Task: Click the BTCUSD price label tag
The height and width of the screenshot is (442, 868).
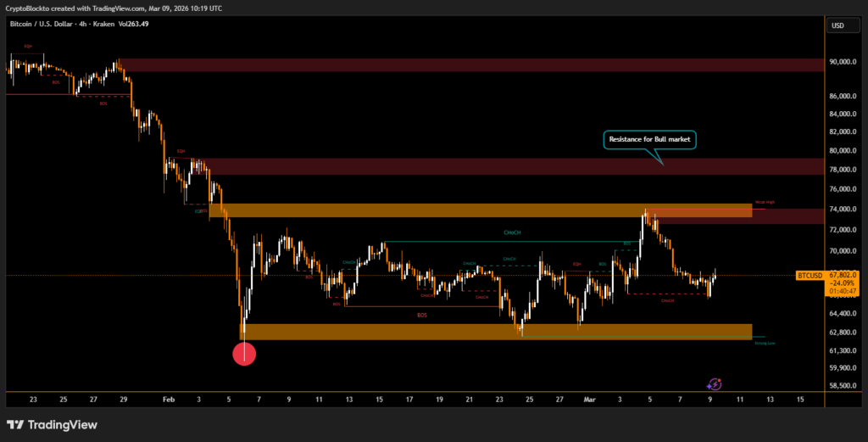Action: pos(811,276)
